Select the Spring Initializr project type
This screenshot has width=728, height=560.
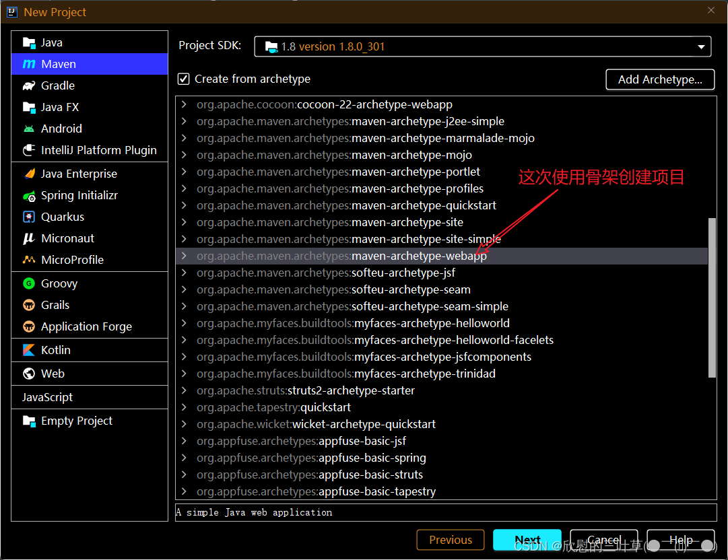[90, 195]
